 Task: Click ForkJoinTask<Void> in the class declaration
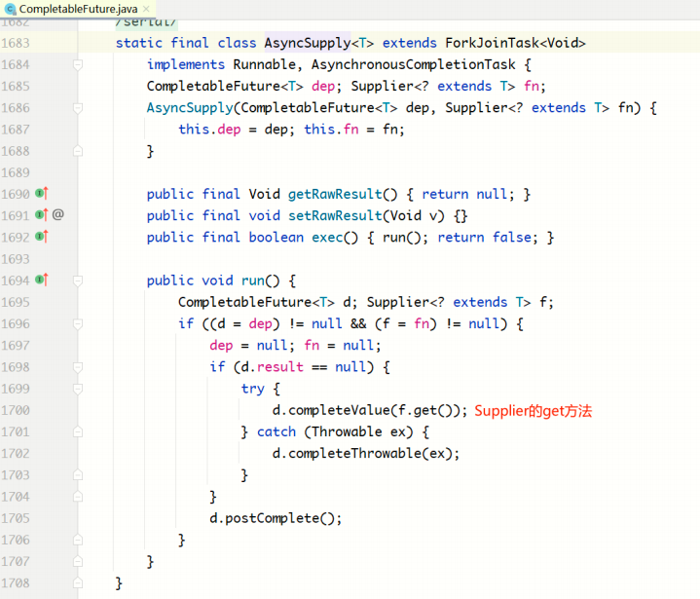pyautogui.click(x=515, y=43)
